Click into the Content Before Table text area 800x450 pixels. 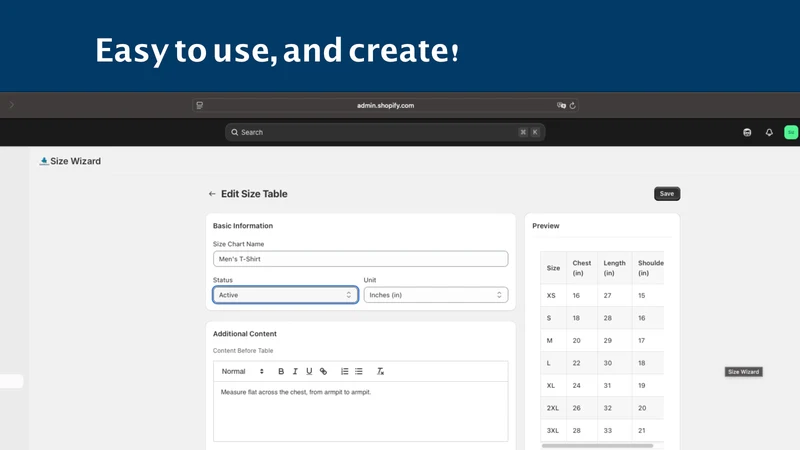click(361, 411)
